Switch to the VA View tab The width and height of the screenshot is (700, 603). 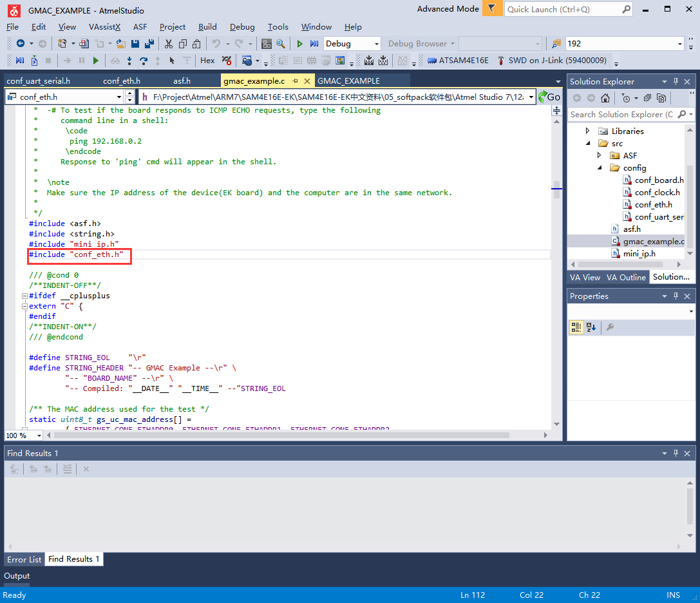pos(585,278)
